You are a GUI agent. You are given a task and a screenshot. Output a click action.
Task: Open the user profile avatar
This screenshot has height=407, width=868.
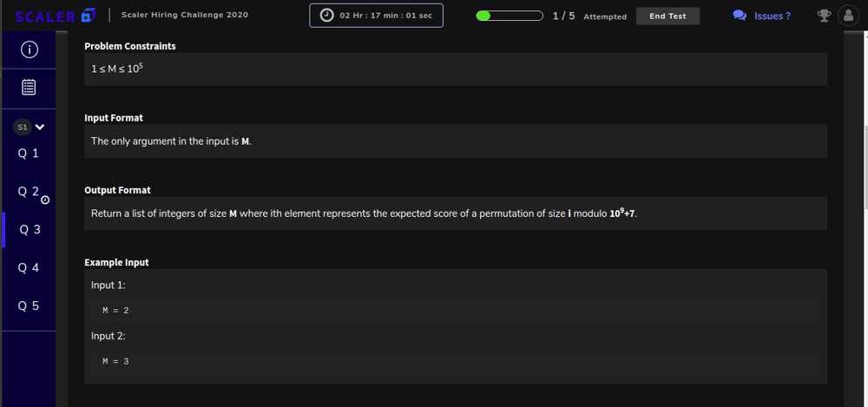tap(848, 16)
